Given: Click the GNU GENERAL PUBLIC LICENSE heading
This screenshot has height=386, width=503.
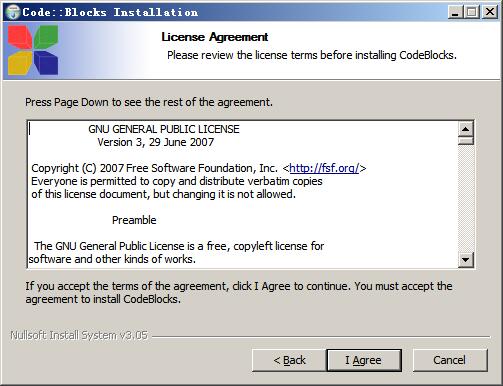Looking at the screenshot, I should pos(164,129).
